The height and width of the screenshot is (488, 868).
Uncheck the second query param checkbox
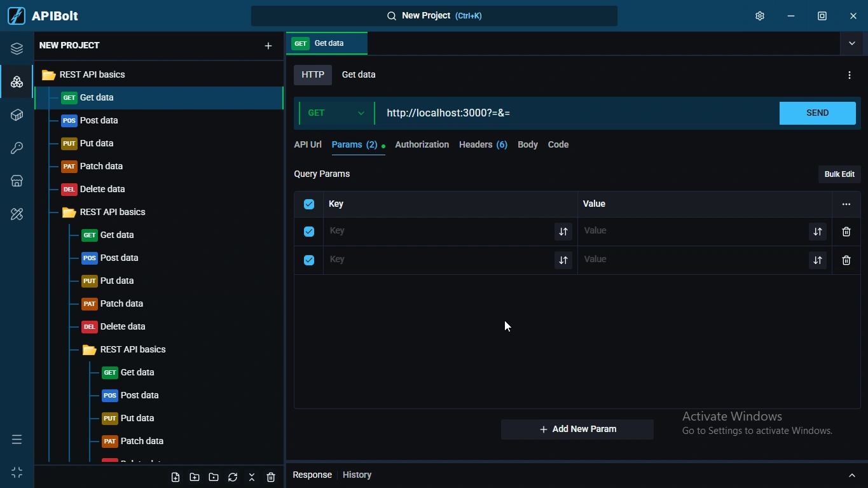coord(309,260)
